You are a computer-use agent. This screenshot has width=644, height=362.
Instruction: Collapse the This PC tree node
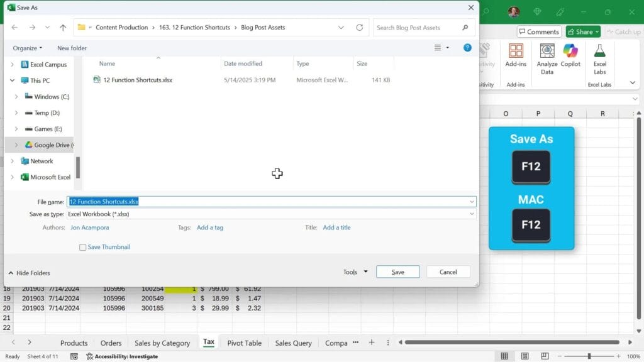pyautogui.click(x=12, y=80)
